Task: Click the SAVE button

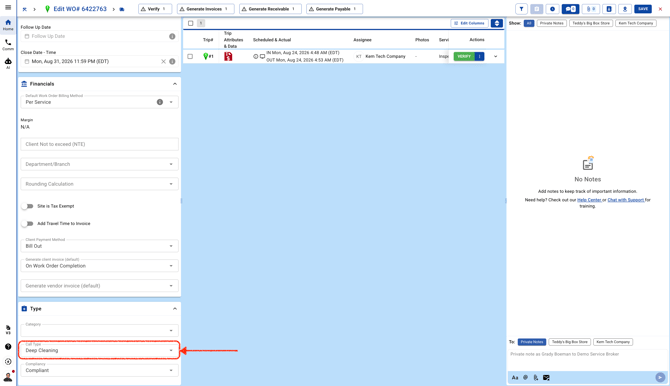Action: [x=643, y=9]
